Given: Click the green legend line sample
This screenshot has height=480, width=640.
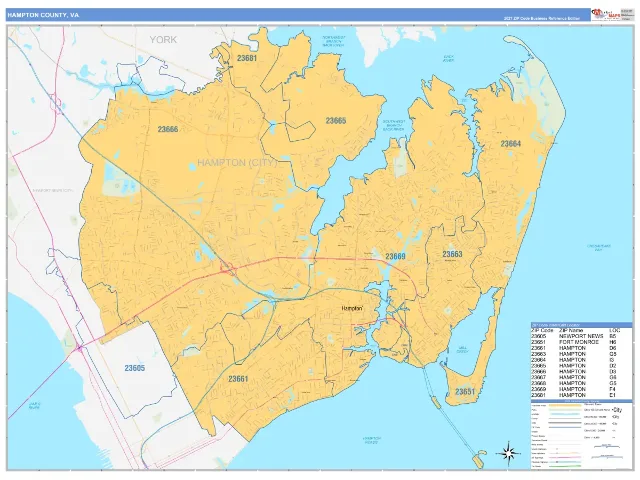Looking at the screenshot, I should click(565, 466).
